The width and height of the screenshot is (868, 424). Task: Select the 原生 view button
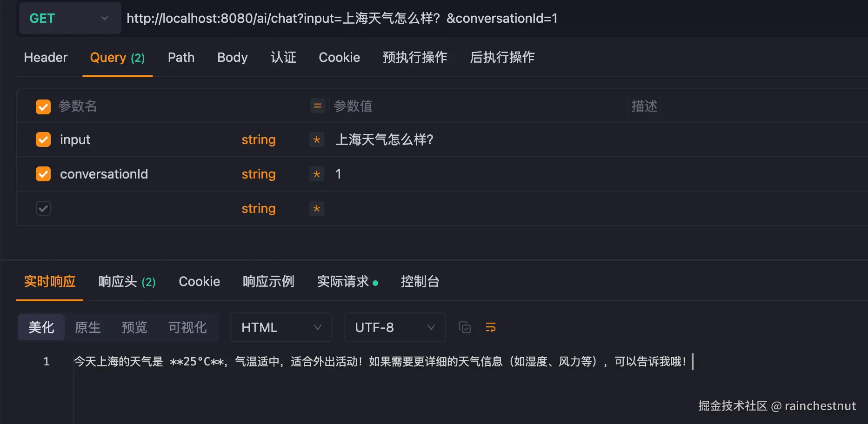pos(87,328)
